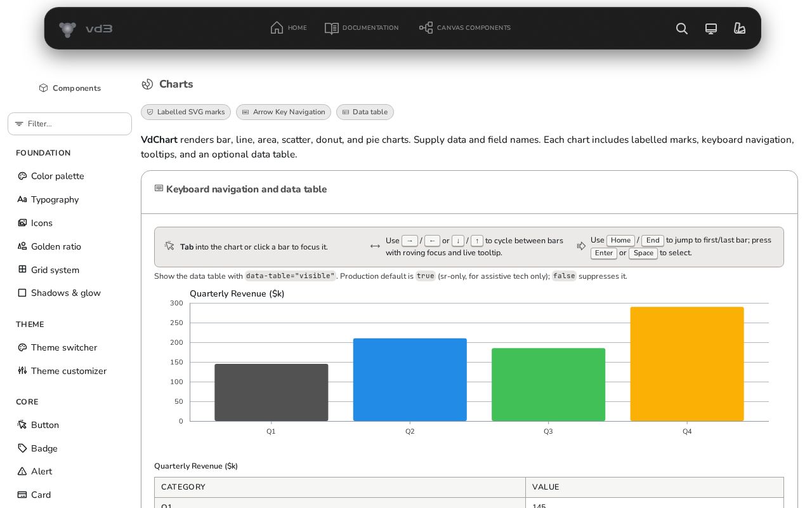Screen dimensions: 812x508
Task: Select the Arrow Key Navigation chip
Action: point(284,112)
